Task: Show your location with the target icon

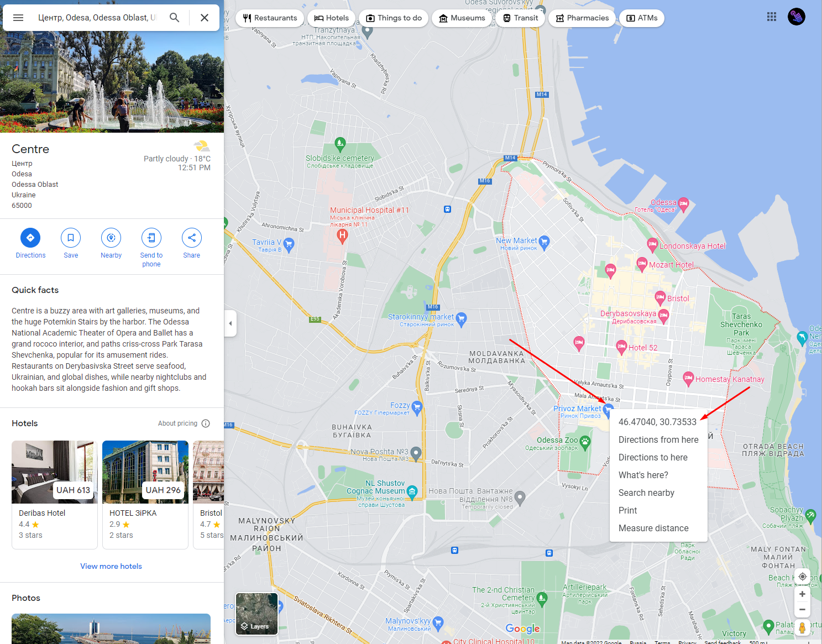Action: [803, 577]
